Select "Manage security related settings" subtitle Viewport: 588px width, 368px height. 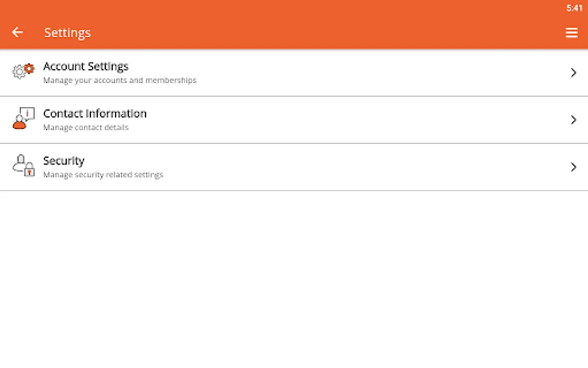(103, 175)
